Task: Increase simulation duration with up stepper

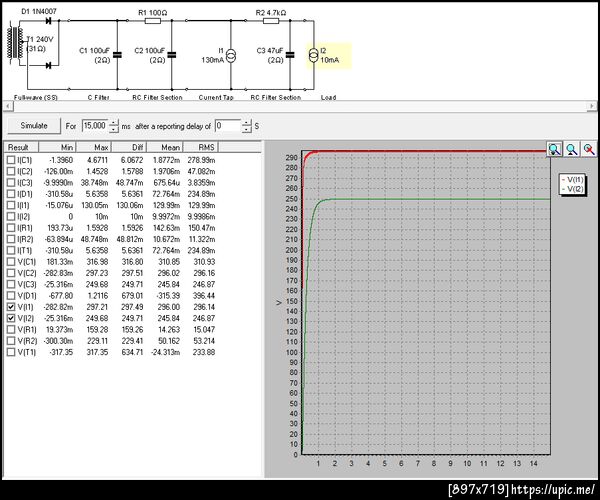Action: coord(114,122)
